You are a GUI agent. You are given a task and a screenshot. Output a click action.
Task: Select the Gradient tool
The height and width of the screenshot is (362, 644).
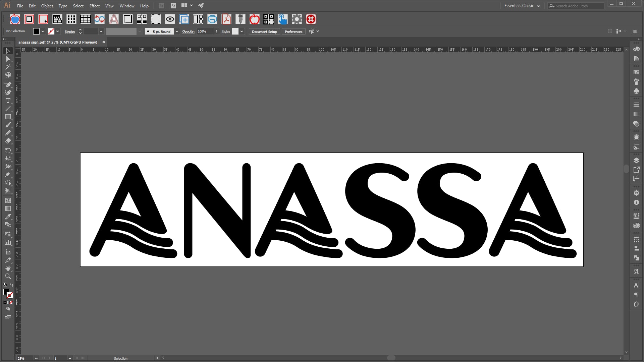[8, 208]
